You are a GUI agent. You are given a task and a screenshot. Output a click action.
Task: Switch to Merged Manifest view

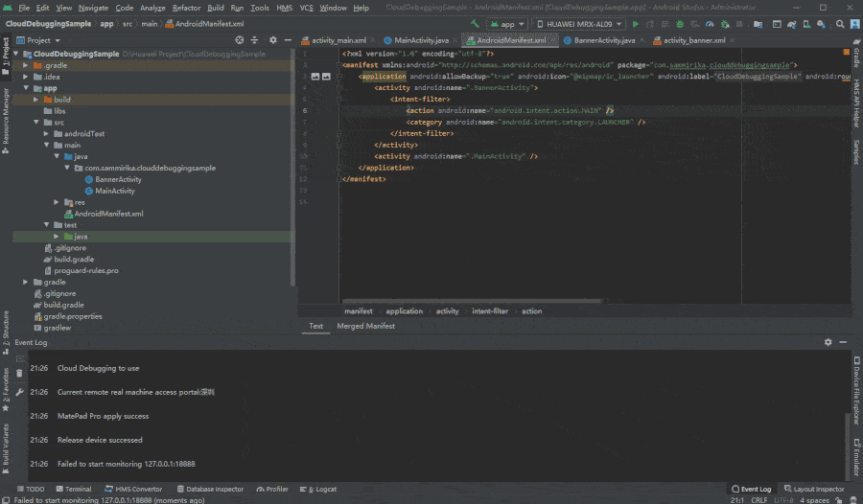tap(365, 326)
